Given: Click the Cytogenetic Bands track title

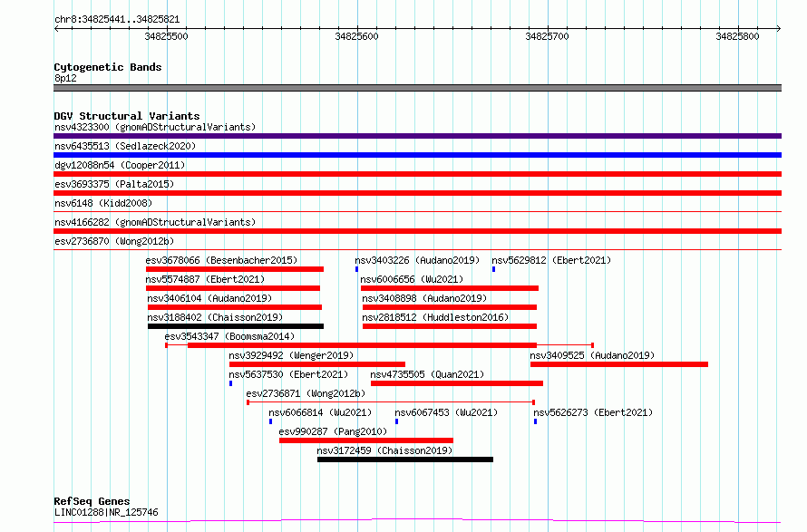Looking at the screenshot, I should (x=108, y=67).
